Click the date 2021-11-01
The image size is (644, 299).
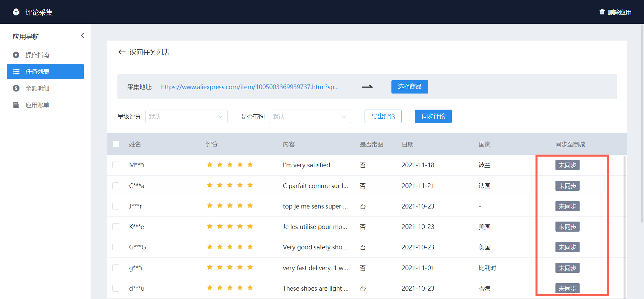point(418,268)
